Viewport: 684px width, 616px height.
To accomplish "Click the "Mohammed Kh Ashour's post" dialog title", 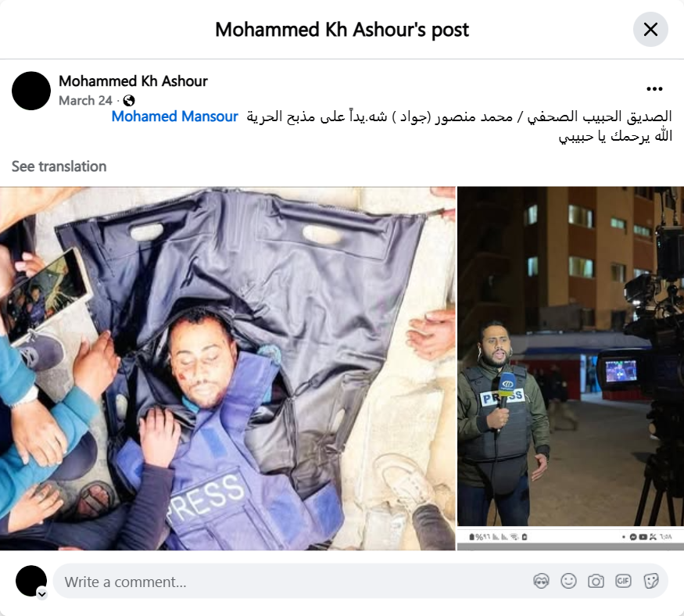I will click(342, 30).
